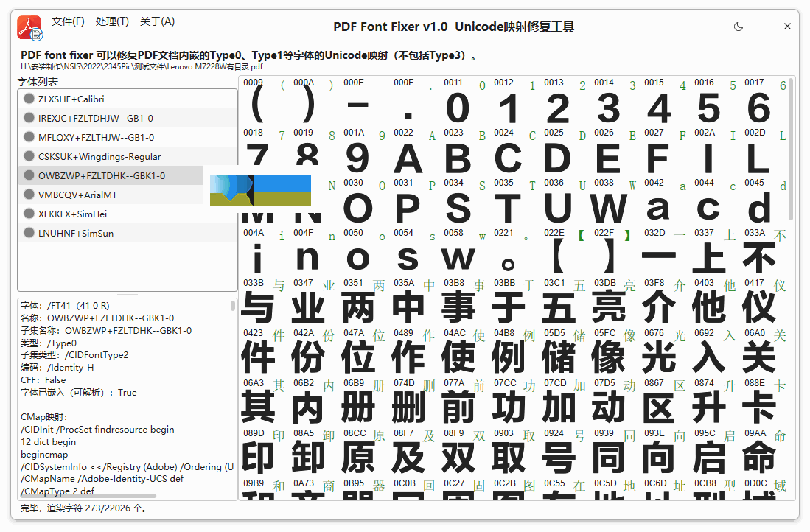Select VMBCQV+ArialMT in the font list
This screenshot has height=532, width=810.
pos(77,195)
